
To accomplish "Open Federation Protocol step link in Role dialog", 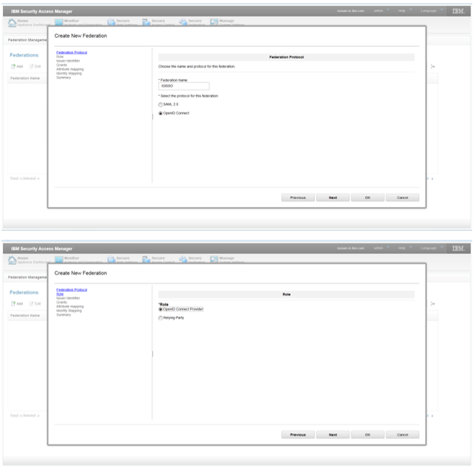I will pos(72,290).
